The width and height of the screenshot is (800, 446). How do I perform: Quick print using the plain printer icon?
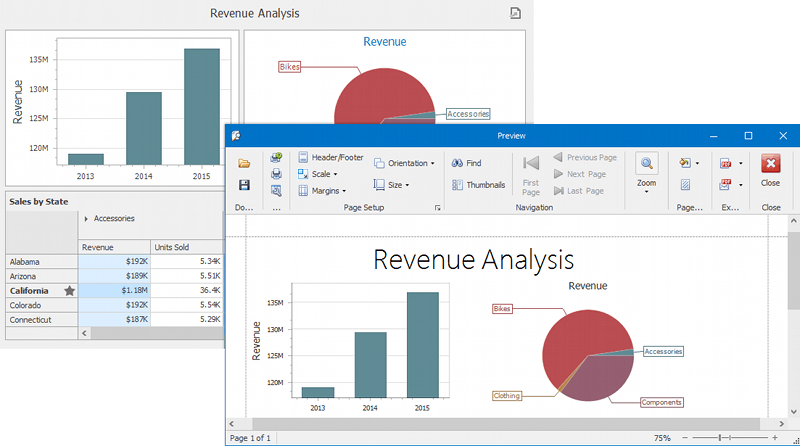(x=276, y=174)
